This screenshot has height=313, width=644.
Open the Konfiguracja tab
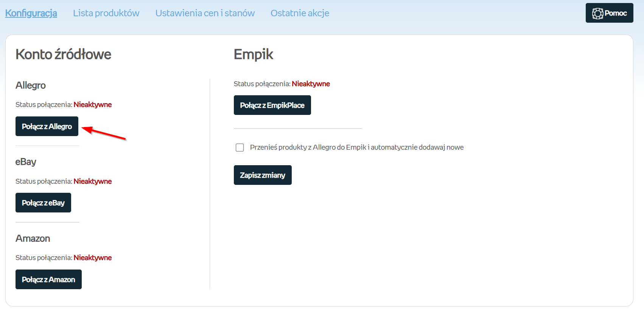coord(31,13)
